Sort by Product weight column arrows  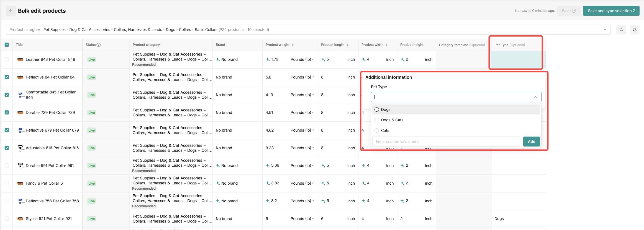[293, 45]
